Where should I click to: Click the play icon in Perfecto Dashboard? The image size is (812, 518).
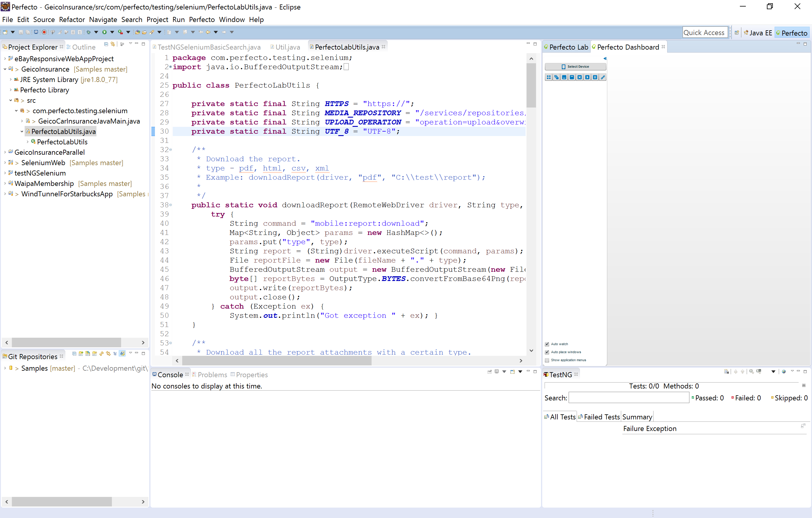click(587, 77)
